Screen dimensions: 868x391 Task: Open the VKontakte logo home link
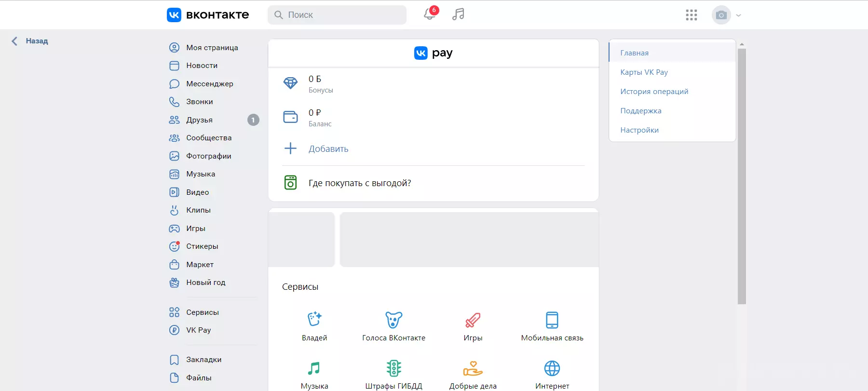(x=208, y=15)
